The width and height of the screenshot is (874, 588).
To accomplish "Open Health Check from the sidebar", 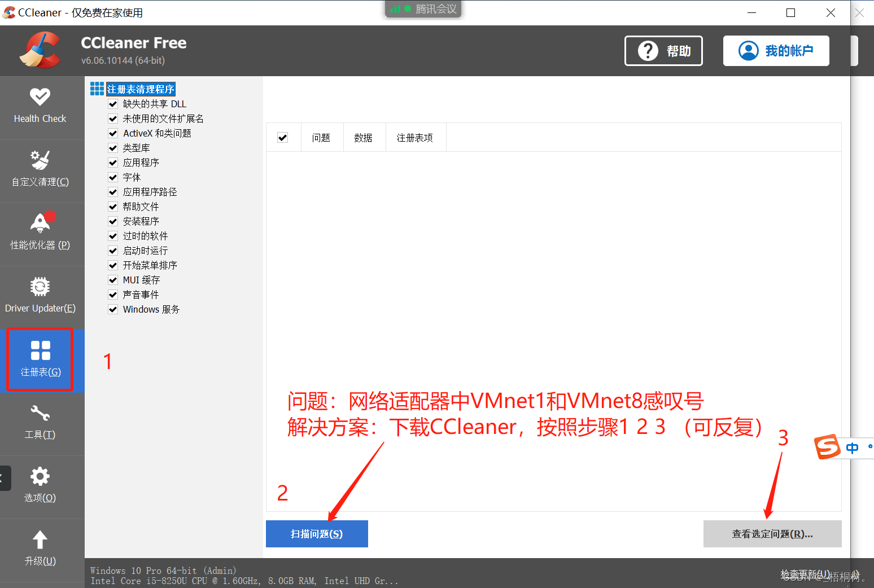I will [x=40, y=107].
